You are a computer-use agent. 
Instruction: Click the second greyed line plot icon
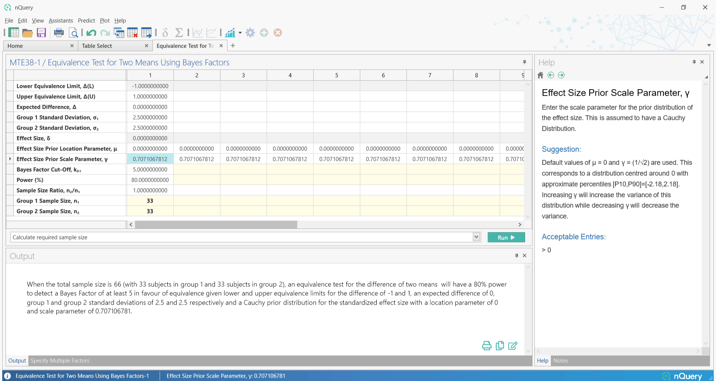[211, 32]
